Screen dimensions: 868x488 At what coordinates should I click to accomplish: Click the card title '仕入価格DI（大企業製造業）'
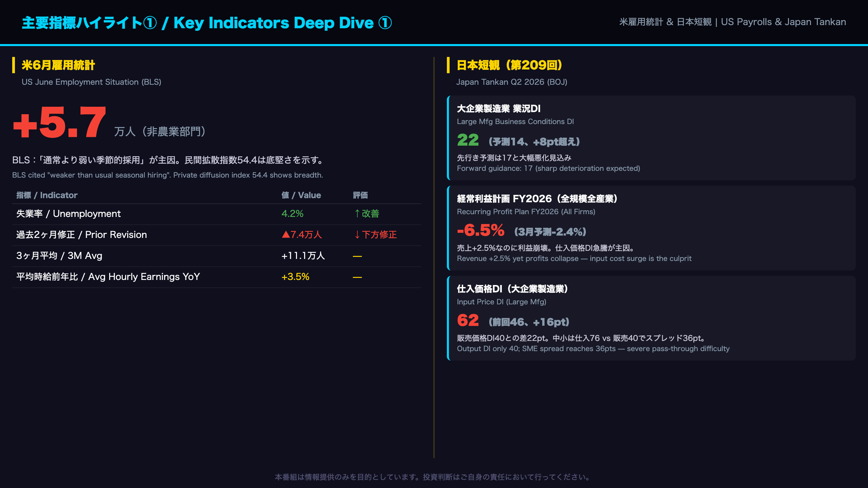[512, 289]
